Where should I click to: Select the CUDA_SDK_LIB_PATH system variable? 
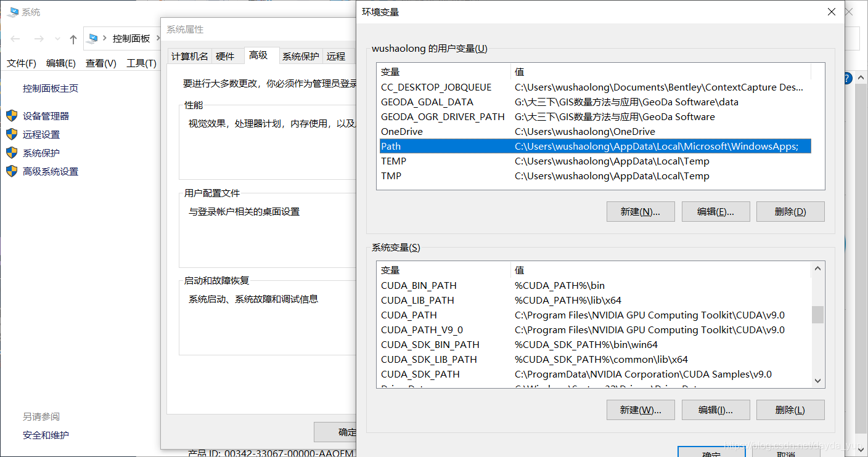595,359
